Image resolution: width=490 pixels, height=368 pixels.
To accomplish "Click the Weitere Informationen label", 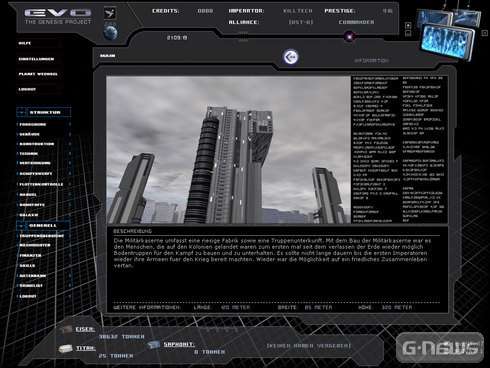I will click(x=147, y=307).
